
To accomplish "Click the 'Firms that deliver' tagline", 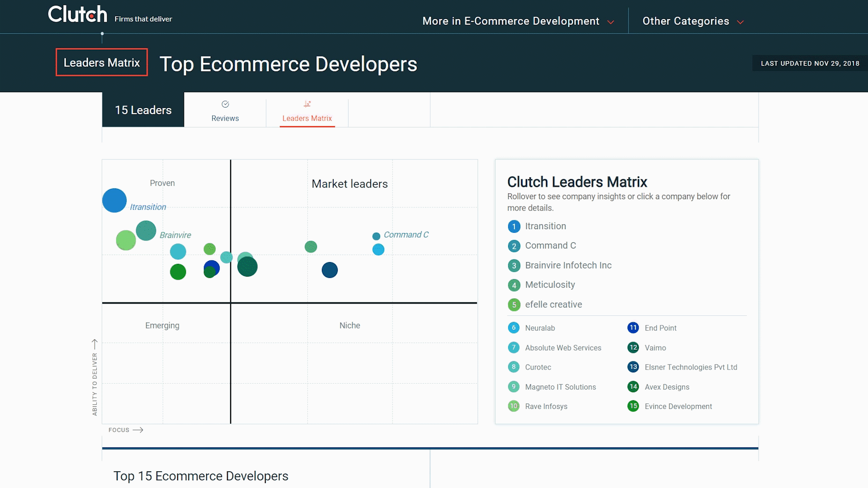I will click(x=143, y=19).
